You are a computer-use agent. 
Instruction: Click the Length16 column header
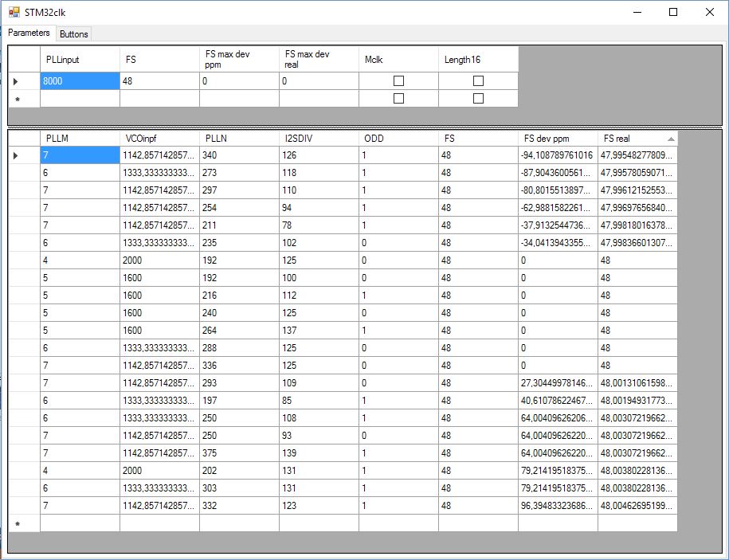478,59
